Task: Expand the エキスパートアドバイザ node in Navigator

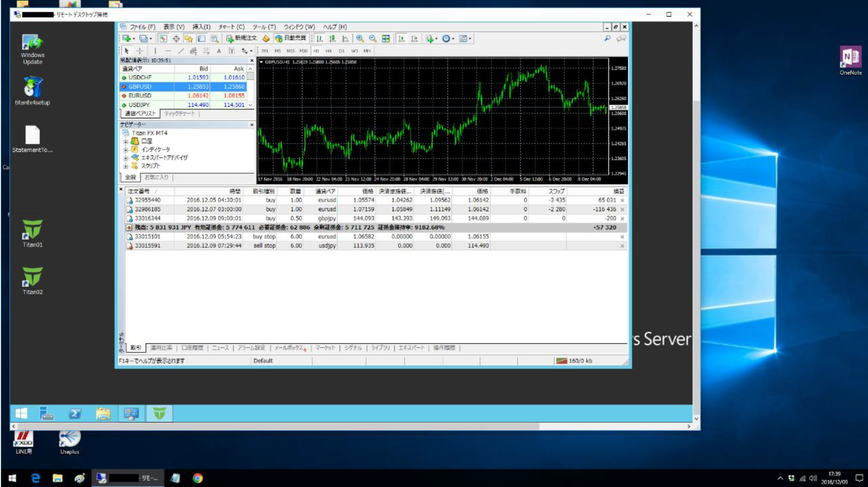Action: click(x=126, y=157)
